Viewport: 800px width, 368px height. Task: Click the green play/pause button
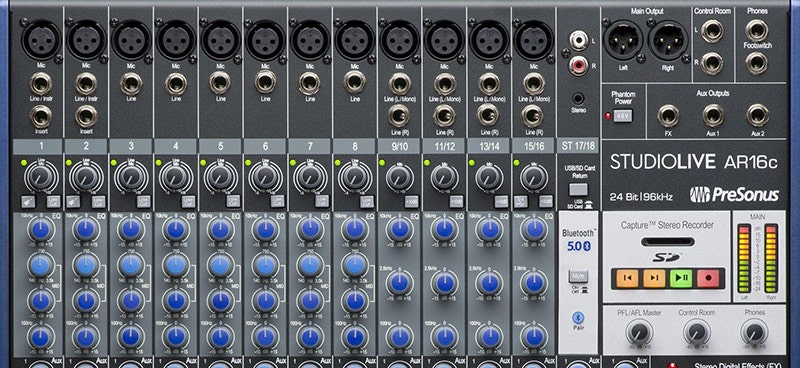(681, 278)
